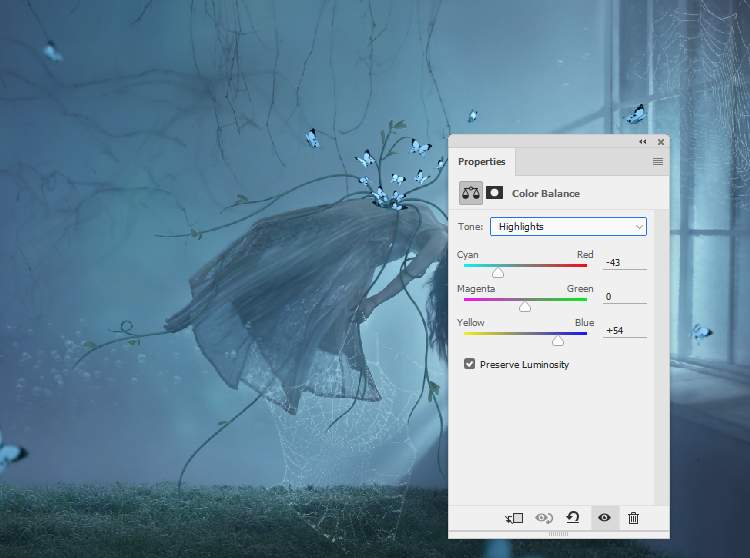Uncheck Preserve Luminosity checkbox
This screenshot has height=558, width=750.
tap(470, 365)
